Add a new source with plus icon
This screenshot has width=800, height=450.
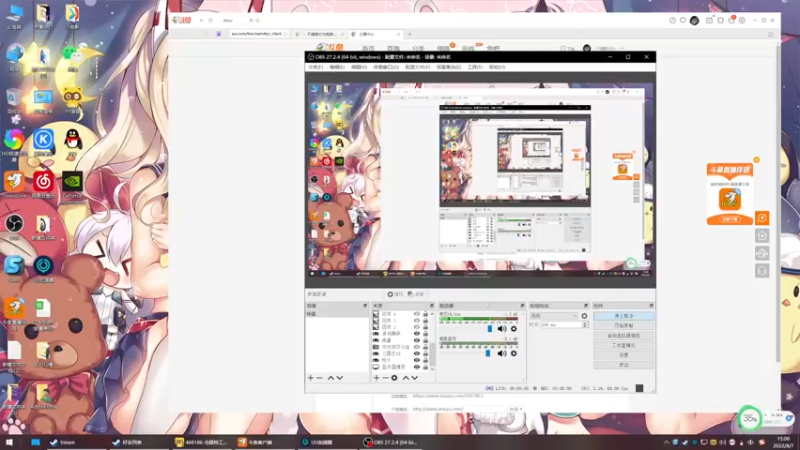pos(377,378)
